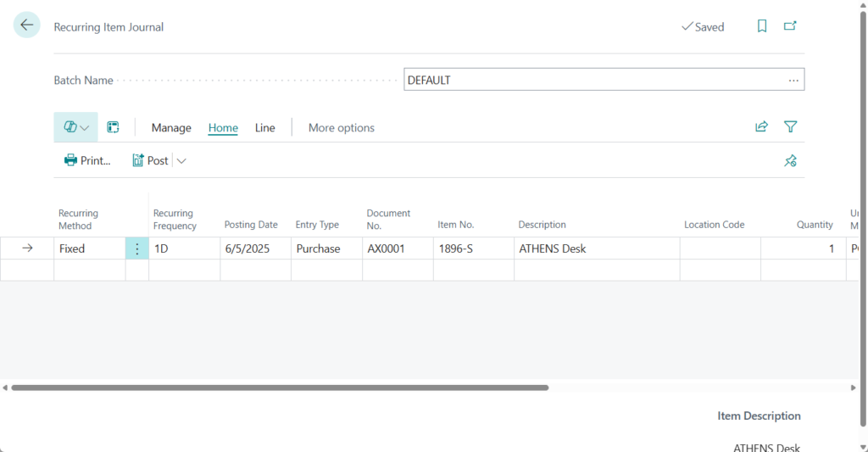
Task: Open the row options three-dot menu
Action: (137, 248)
